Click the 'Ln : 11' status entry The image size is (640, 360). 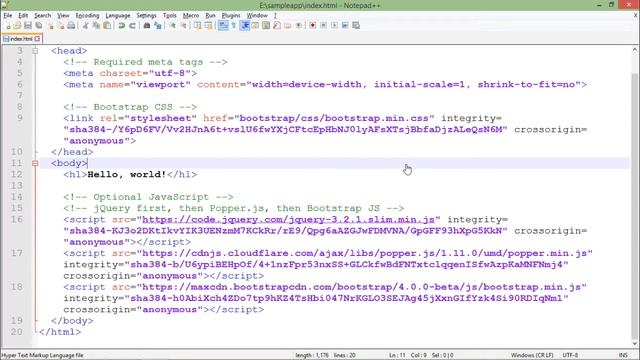click(397, 355)
